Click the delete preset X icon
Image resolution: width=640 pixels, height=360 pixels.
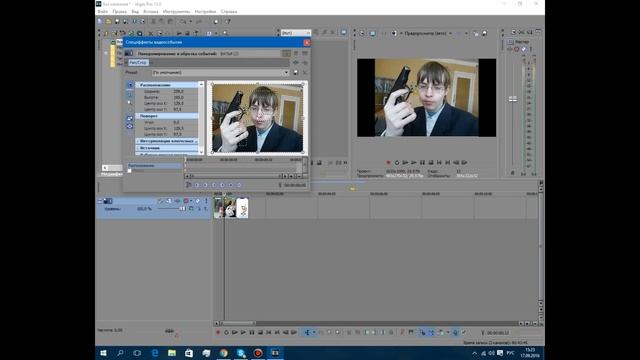click(x=305, y=72)
